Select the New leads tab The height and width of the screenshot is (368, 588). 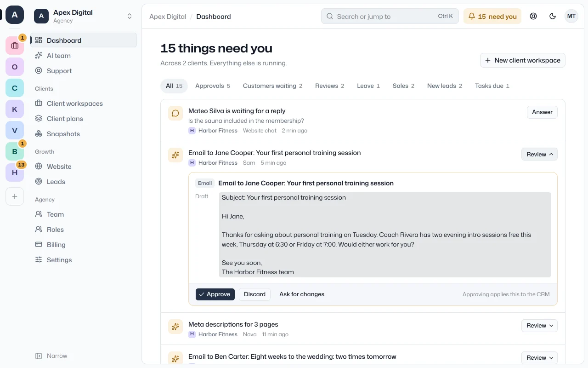445,86
